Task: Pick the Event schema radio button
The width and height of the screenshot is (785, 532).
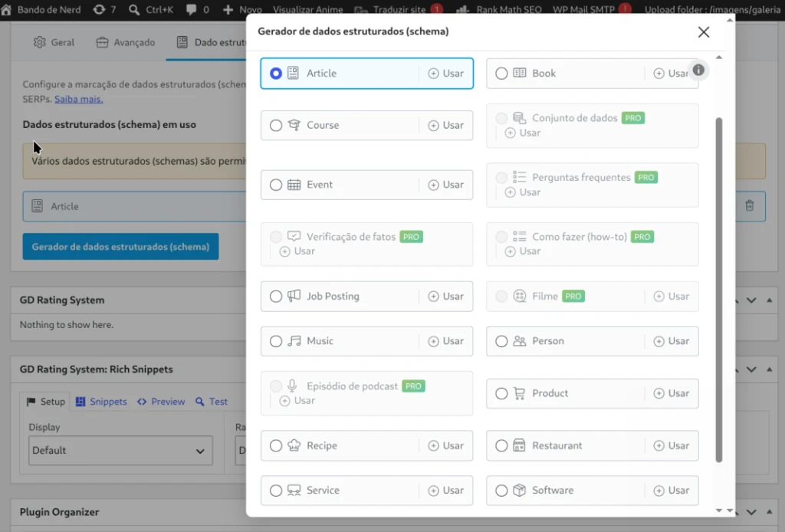Action: pyautogui.click(x=276, y=186)
